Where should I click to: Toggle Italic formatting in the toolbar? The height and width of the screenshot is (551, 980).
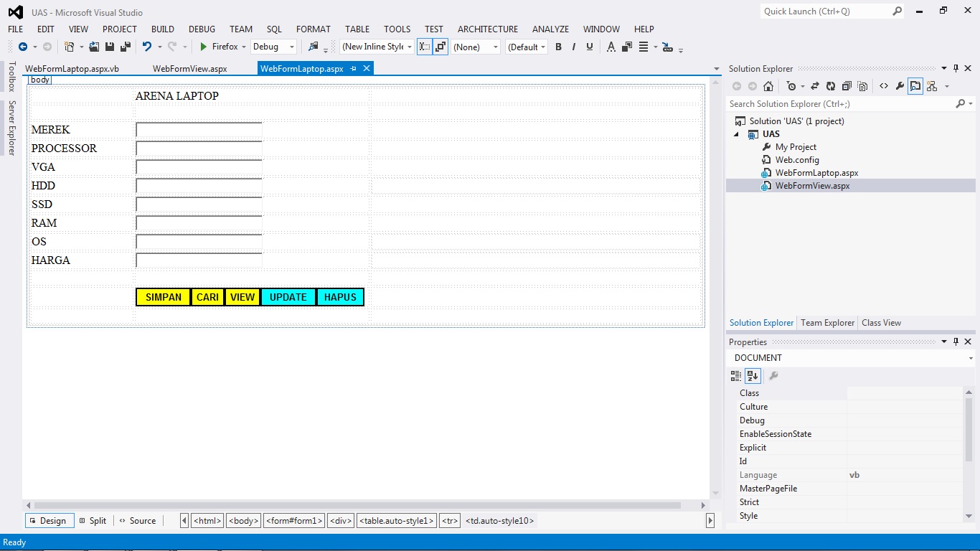coord(573,46)
